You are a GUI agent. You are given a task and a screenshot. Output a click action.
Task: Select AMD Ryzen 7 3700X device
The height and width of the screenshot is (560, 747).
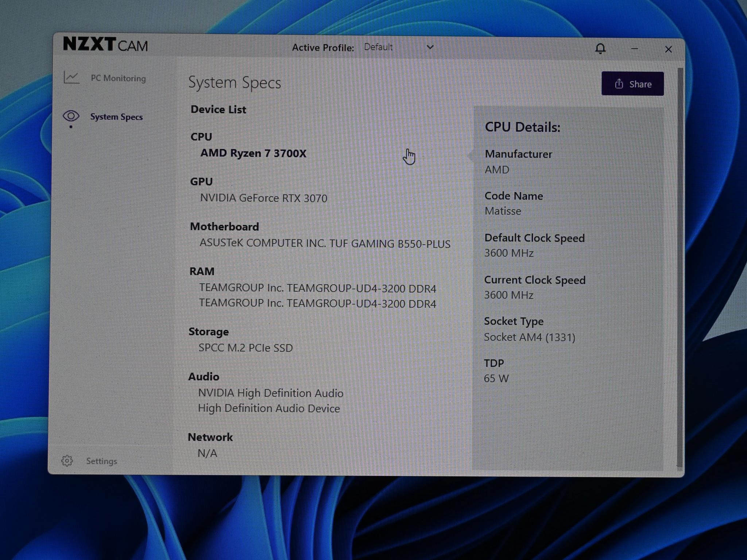253,153
